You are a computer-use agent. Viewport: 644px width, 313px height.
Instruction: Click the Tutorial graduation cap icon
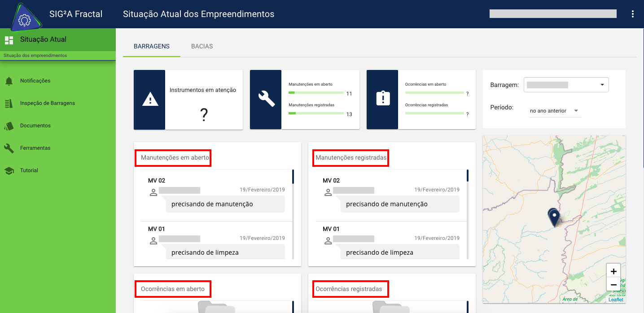point(9,171)
